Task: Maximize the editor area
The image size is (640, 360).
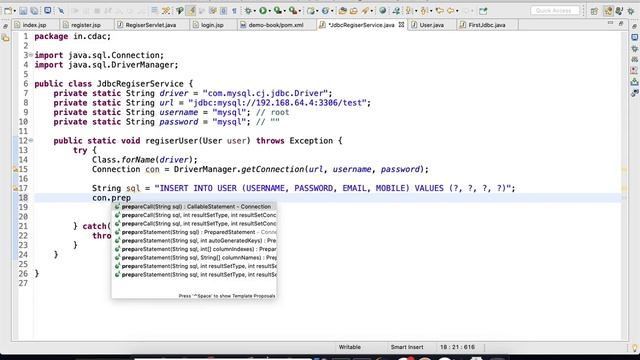Action: point(621,24)
